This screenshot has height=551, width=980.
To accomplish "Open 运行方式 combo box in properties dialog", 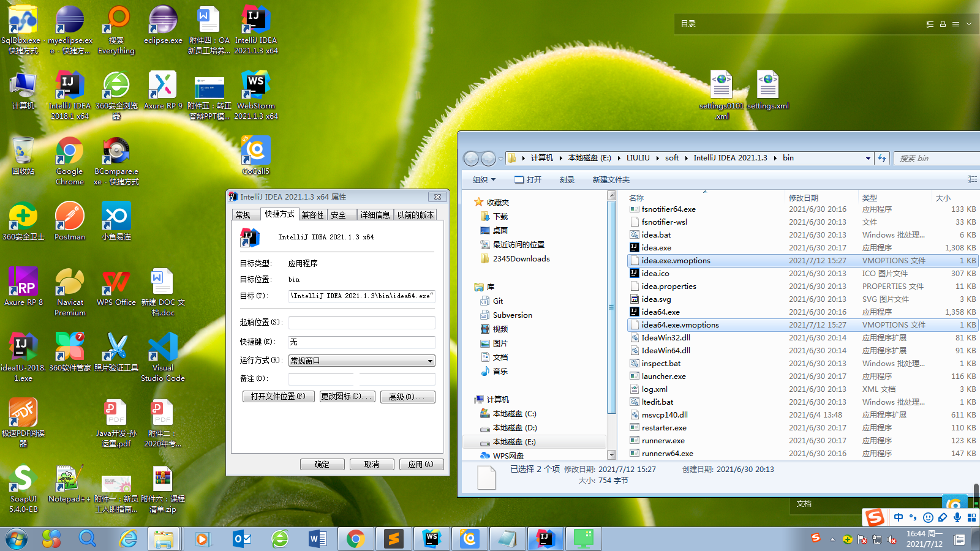I will pos(362,361).
